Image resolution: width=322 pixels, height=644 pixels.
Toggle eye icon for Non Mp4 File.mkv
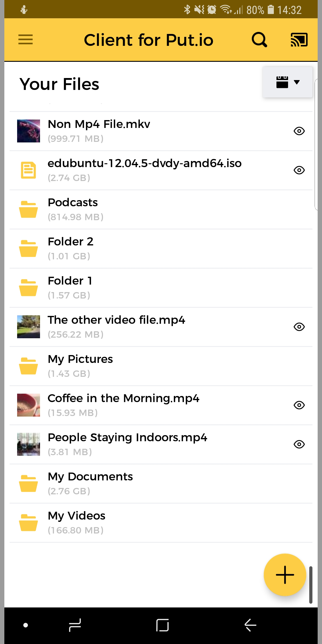(x=299, y=131)
